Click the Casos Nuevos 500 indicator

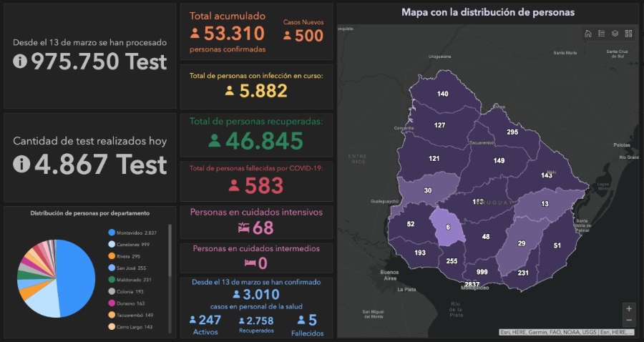pyautogui.click(x=303, y=31)
